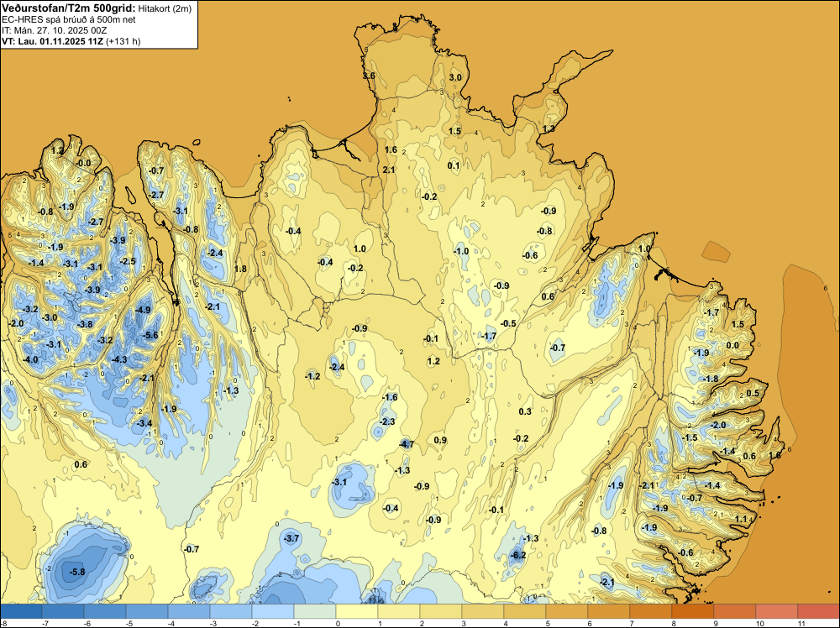Click the -4.7 temperature label
This screenshot has width=840, height=628.
[x=407, y=444]
